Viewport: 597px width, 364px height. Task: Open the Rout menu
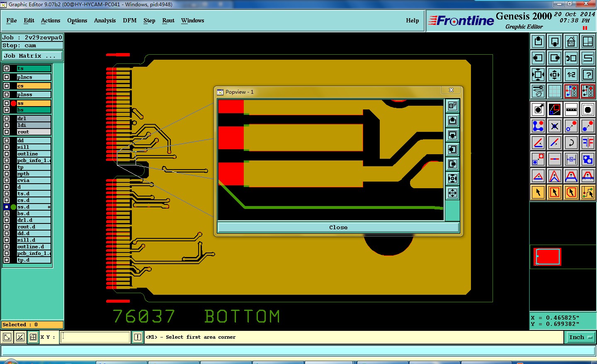tap(168, 20)
